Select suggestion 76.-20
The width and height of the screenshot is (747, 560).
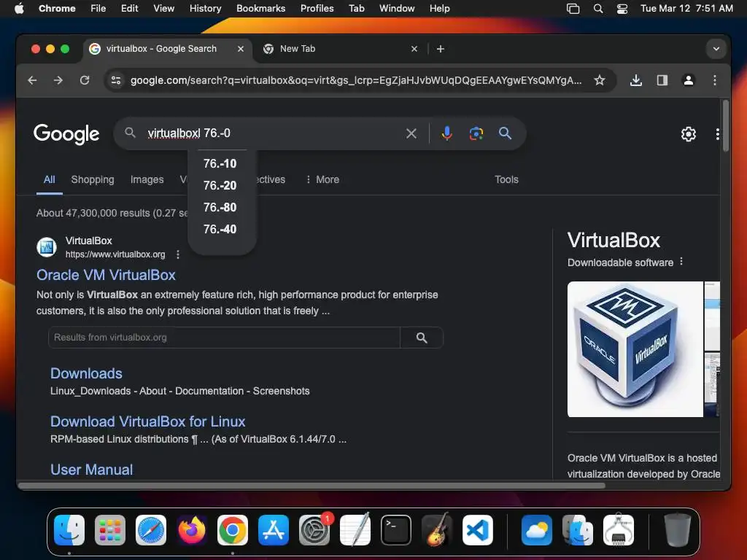tap(220, 185)
